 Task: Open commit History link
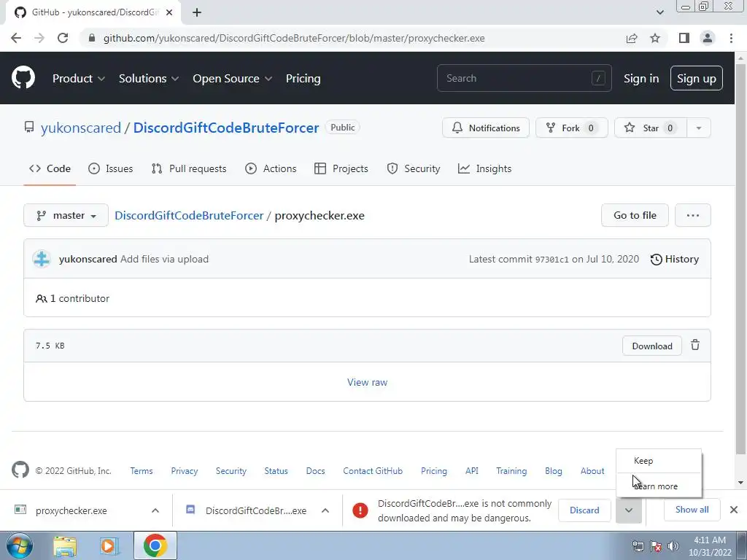pyautogui.click(x=675, y=259)
